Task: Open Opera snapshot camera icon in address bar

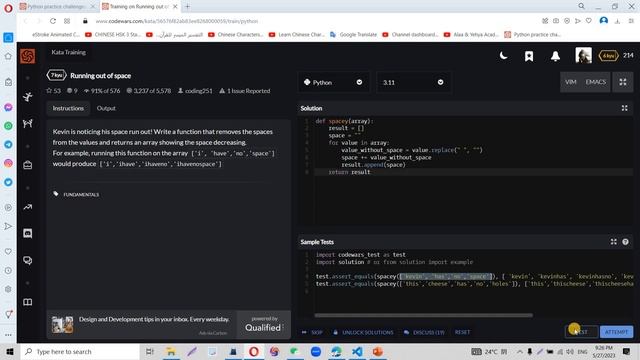Action: pos(556,21)
